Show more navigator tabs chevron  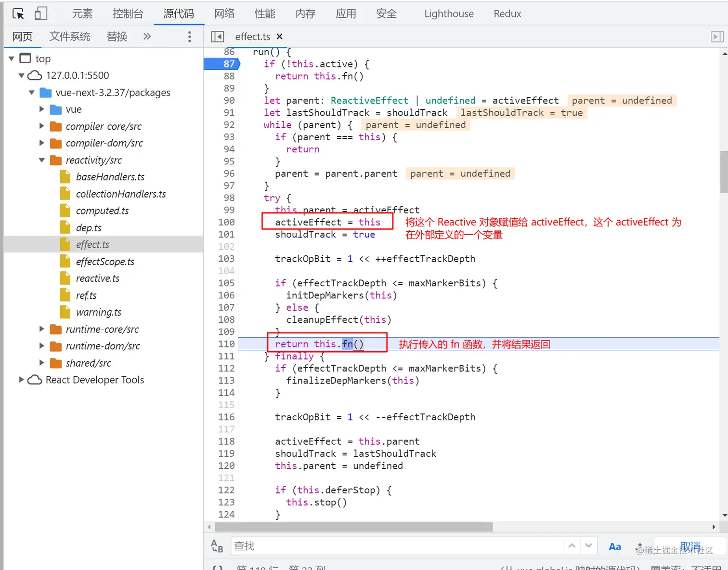click(x=147, y=36)
